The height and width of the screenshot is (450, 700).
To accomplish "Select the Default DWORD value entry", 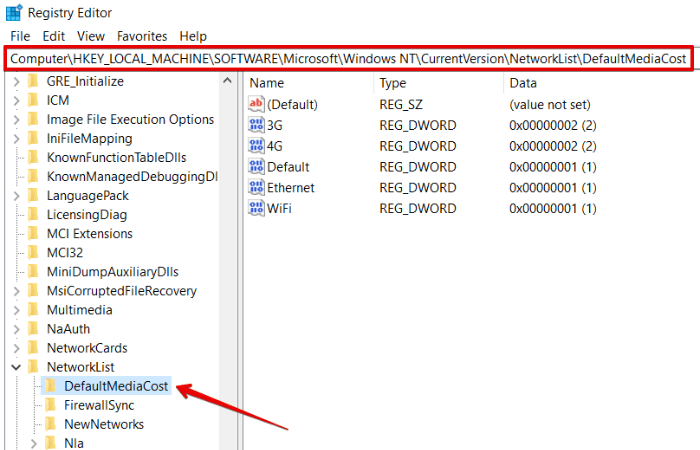I will point(288,167).
